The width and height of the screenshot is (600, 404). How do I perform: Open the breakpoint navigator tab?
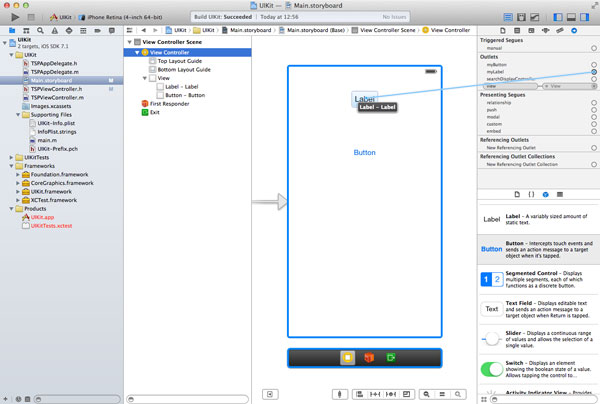[98, 31]
